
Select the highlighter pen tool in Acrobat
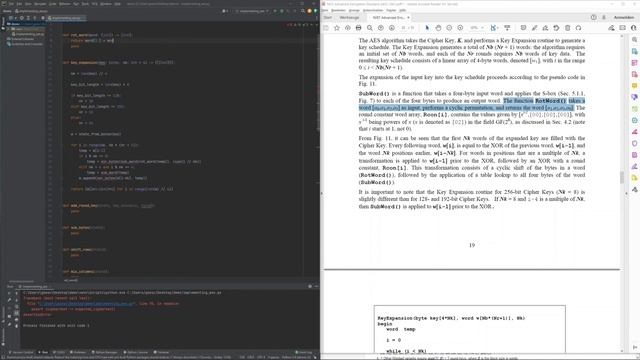(534, 28)
